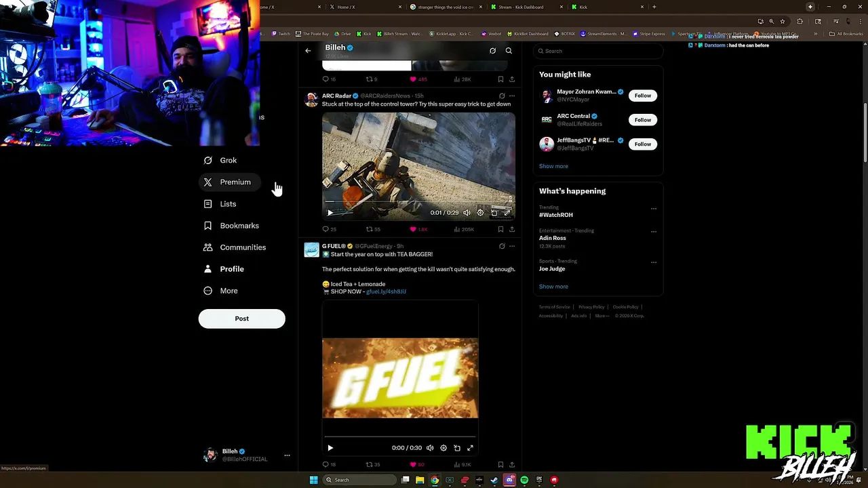Toggle picture-in-picture on G FUEL video
The image size is (868, 488).
pos(457,448)
